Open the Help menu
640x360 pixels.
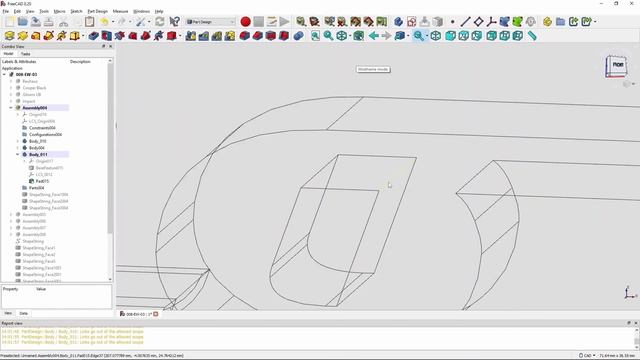pyautogui.click(x=159, y=11)
